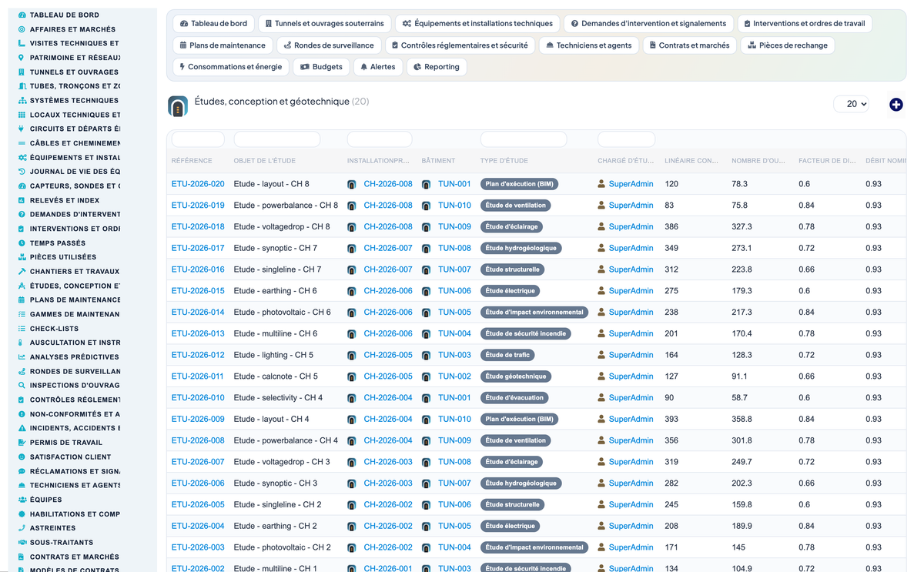The height and width of the screenshot is (572, 924).
Task: Click the Installation filter field
Action: coord(380,139)
